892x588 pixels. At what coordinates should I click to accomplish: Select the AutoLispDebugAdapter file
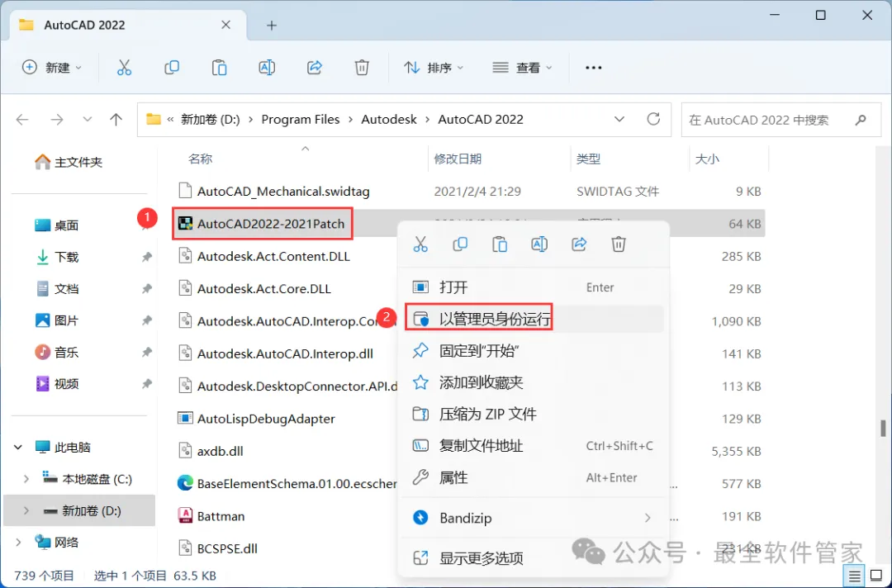point(266,419)
